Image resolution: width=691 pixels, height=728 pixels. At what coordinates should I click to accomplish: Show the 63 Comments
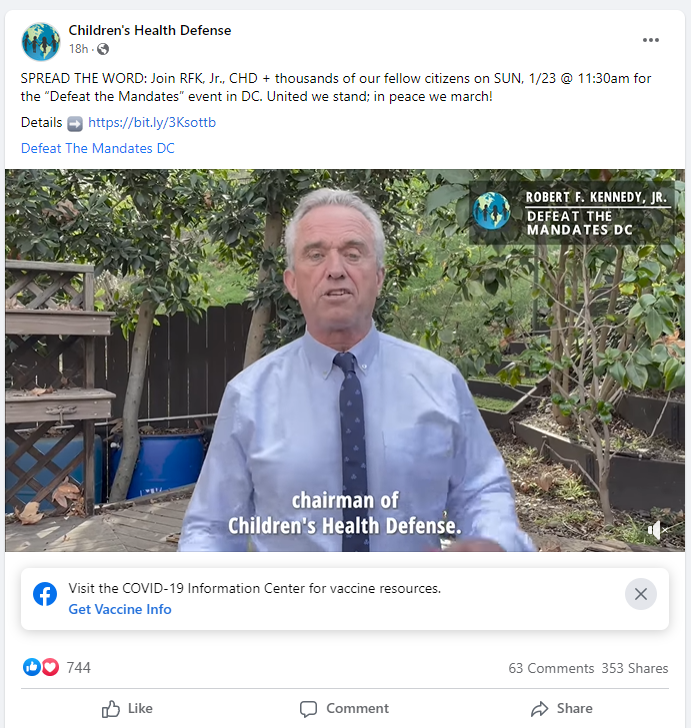click(x=551, y=668)
